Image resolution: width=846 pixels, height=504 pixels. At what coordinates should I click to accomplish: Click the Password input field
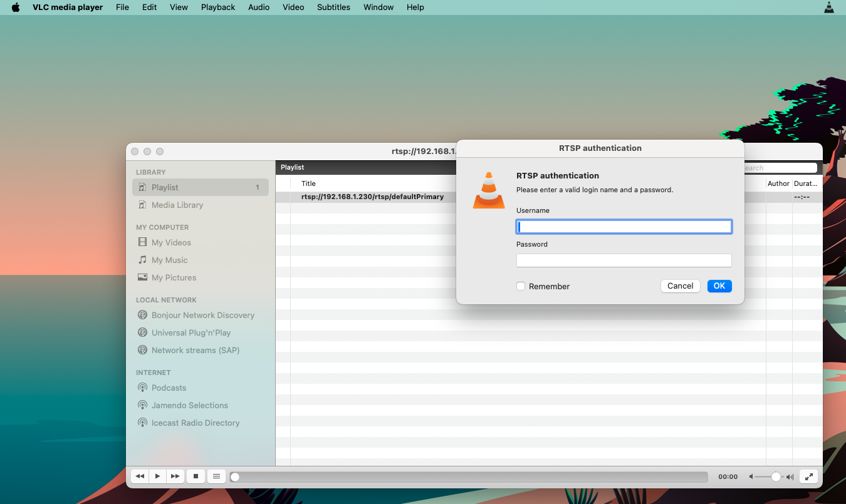[x=624, y=260]
